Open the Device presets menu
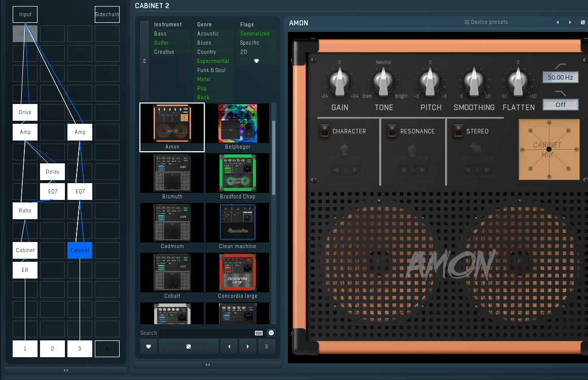This screenshot has height=380, width=588. click(x=486, y=22)
